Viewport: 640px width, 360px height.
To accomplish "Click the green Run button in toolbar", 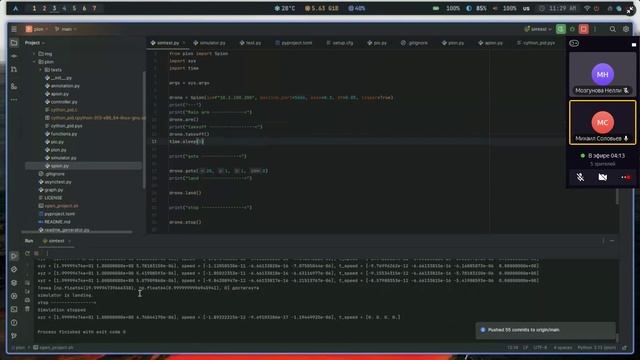I will 561,29.
